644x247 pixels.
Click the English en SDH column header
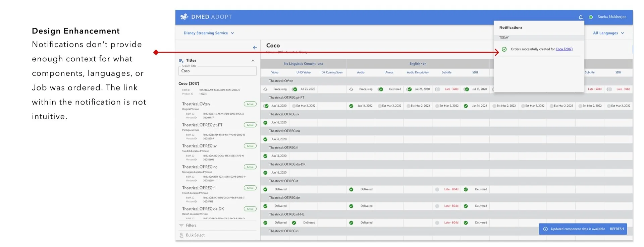point(475,72)
